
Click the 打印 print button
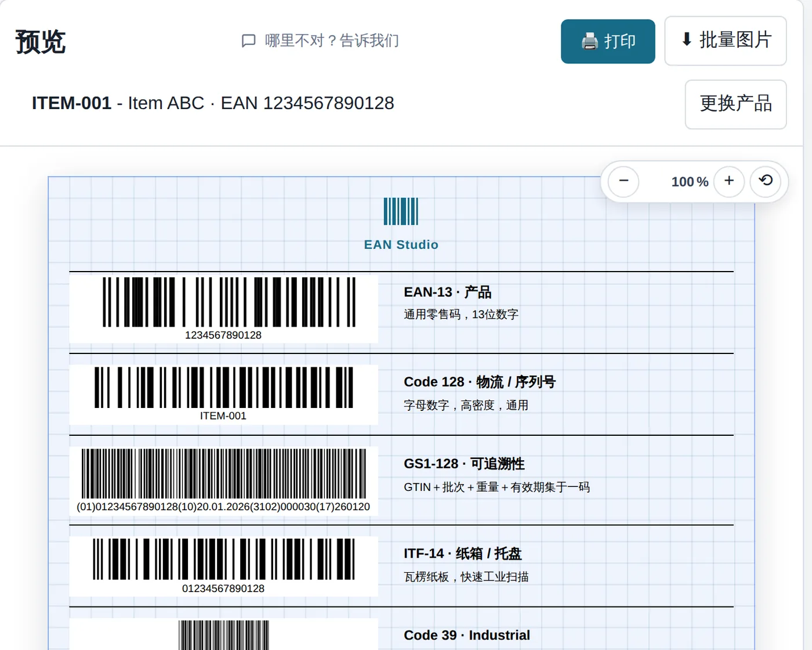point(608,41)
